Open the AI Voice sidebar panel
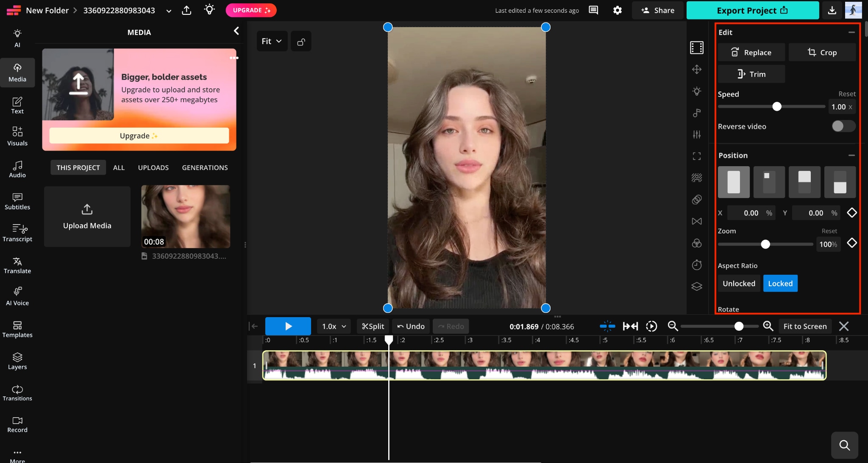 [x=17, y=297]
